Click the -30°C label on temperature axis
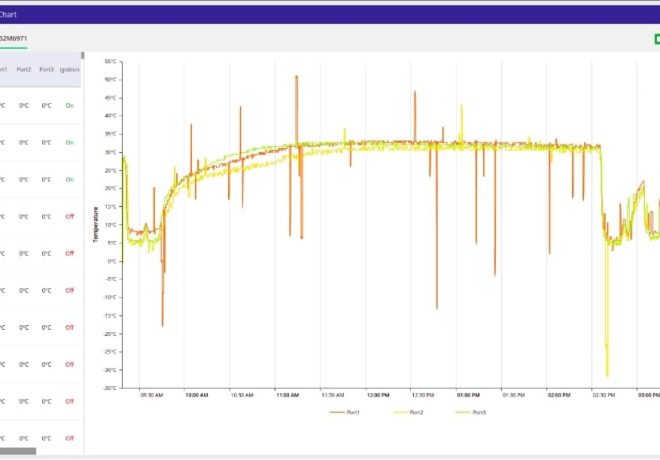The width and height of the screenshot is (660, 460). [110, 370]
